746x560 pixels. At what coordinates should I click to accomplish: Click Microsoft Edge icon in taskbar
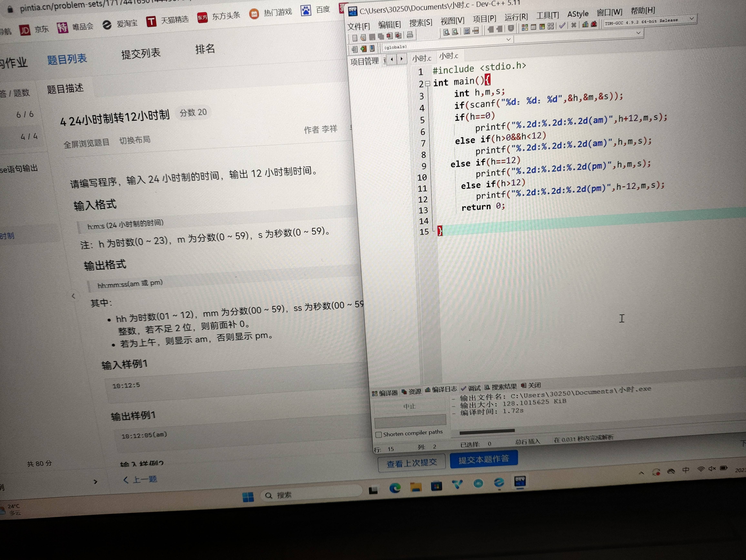[x=395, y=488]
